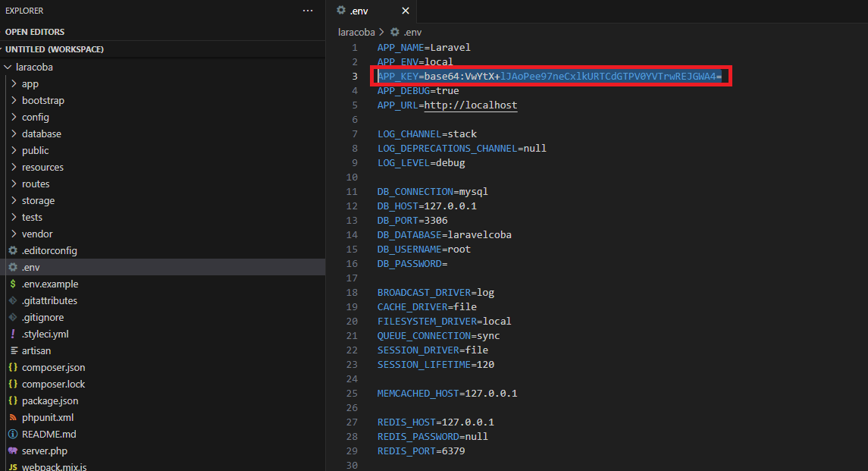The width and height of the screenshot is (868, 471).
Task: Click the icon next to phpunit.xml
Action: 14,417
